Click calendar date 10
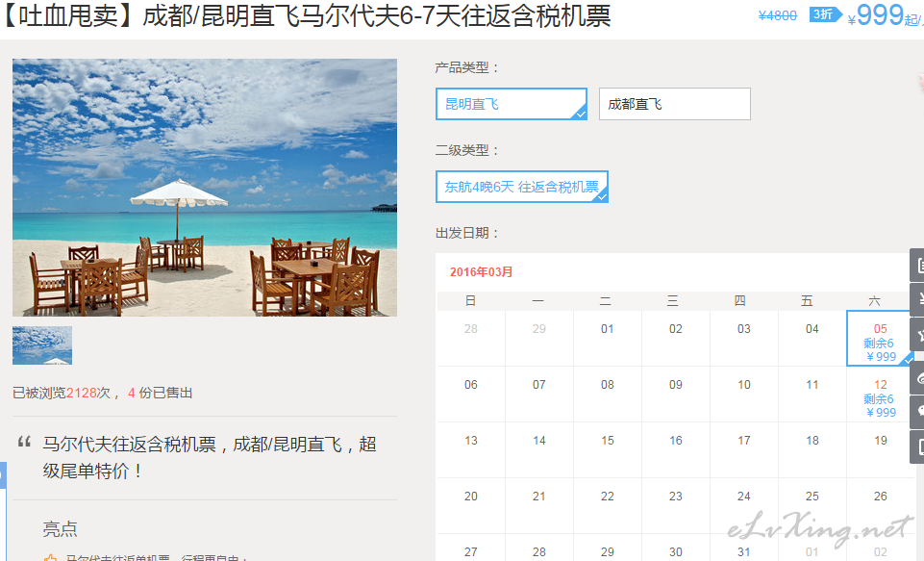Image resolution: width=924 pixels, height=561 pixels. click(x=744, y=385)
